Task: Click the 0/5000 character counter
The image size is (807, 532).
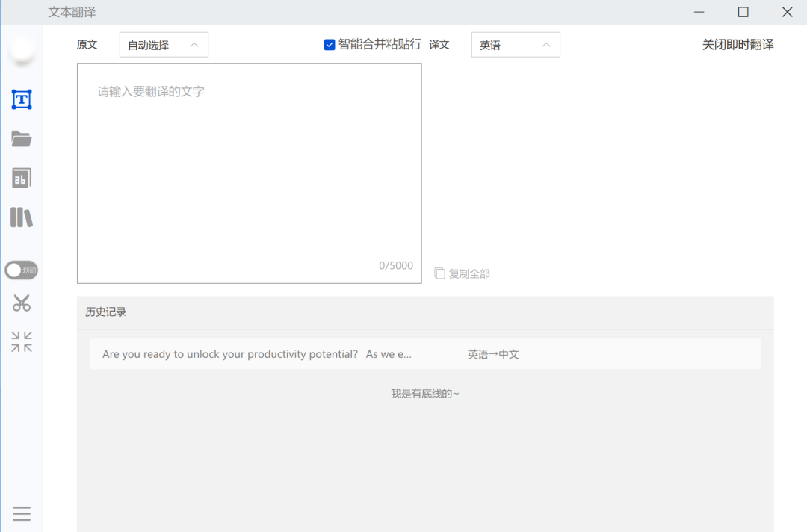Action: pyautogui.click(x=395, y=265)
